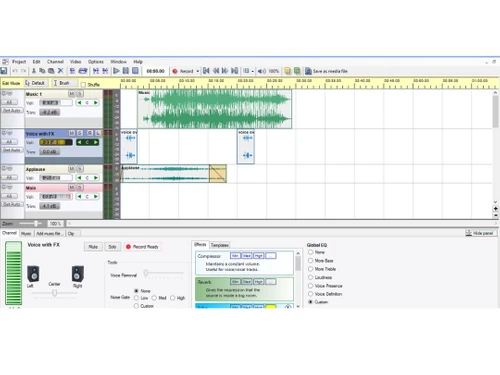Open the Record dropdown arrow
500x375 pixels.
[198, 71]
